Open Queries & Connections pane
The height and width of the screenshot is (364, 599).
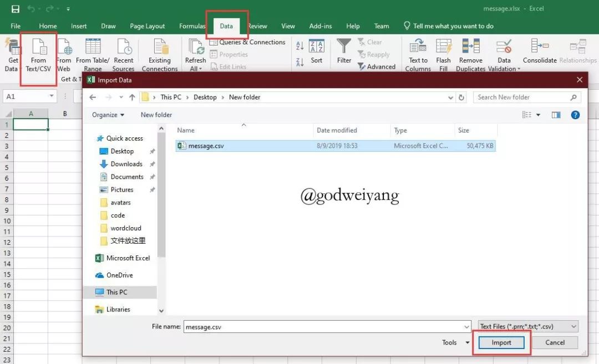247,42
